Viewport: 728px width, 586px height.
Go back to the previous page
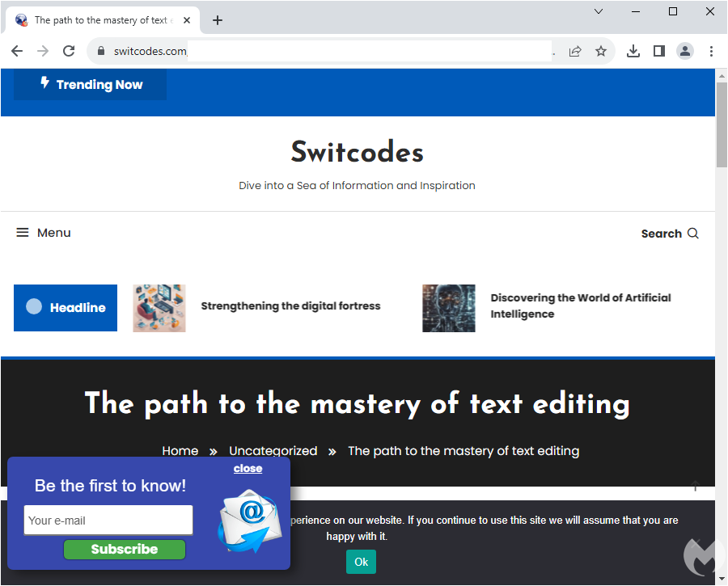pos(17,51)
